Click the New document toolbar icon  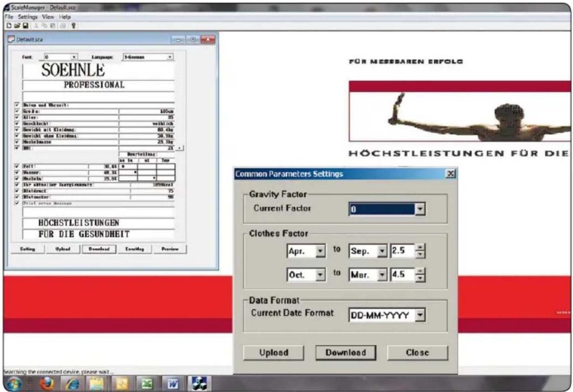point(9,25)
